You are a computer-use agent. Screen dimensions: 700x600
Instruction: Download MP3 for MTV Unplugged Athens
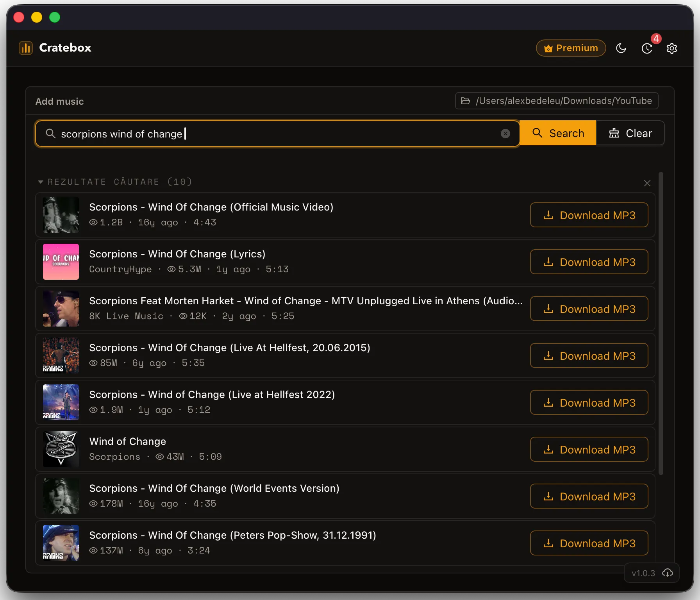[589, 309]
